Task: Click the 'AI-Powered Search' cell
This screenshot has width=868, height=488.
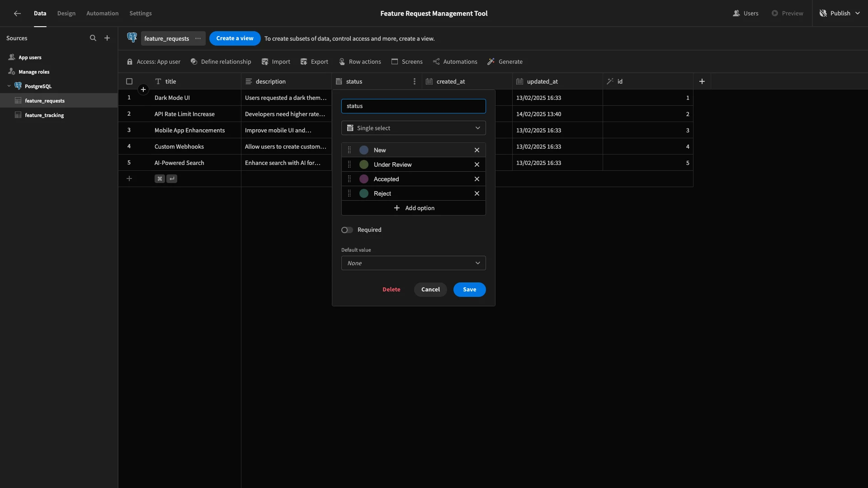Action: (x=196, y=163)
